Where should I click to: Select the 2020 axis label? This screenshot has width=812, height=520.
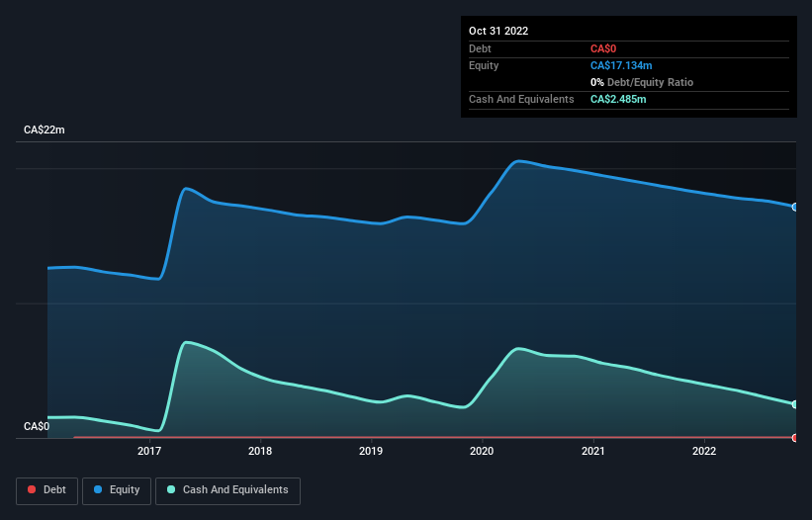click(482, 451)
